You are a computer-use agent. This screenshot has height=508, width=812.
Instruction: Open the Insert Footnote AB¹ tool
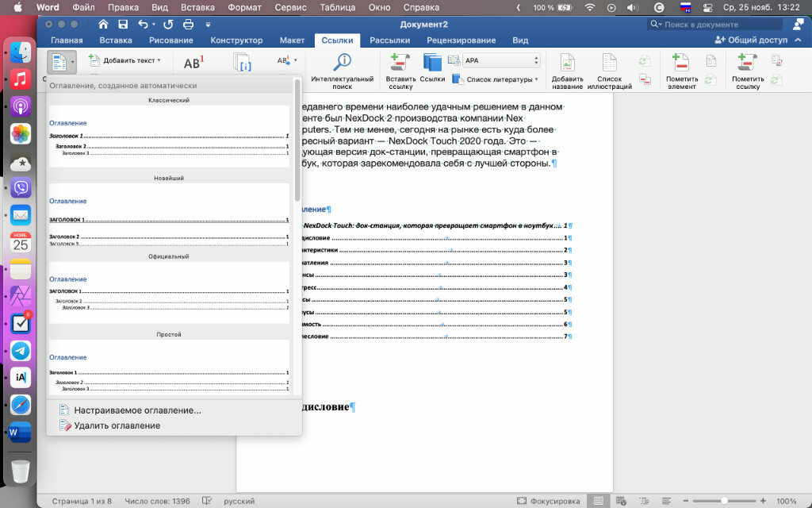(x=193, y=63)
